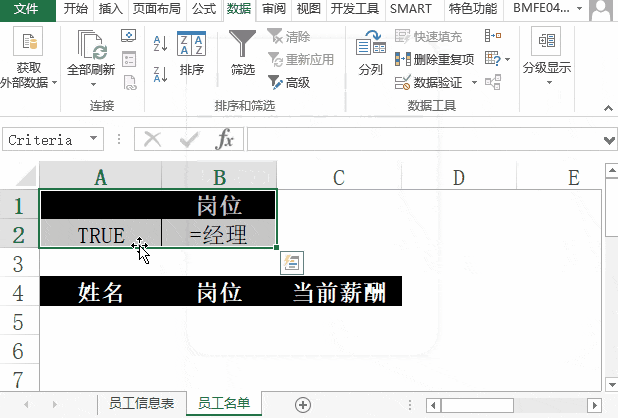Select row 5 header

pos(19,321)
